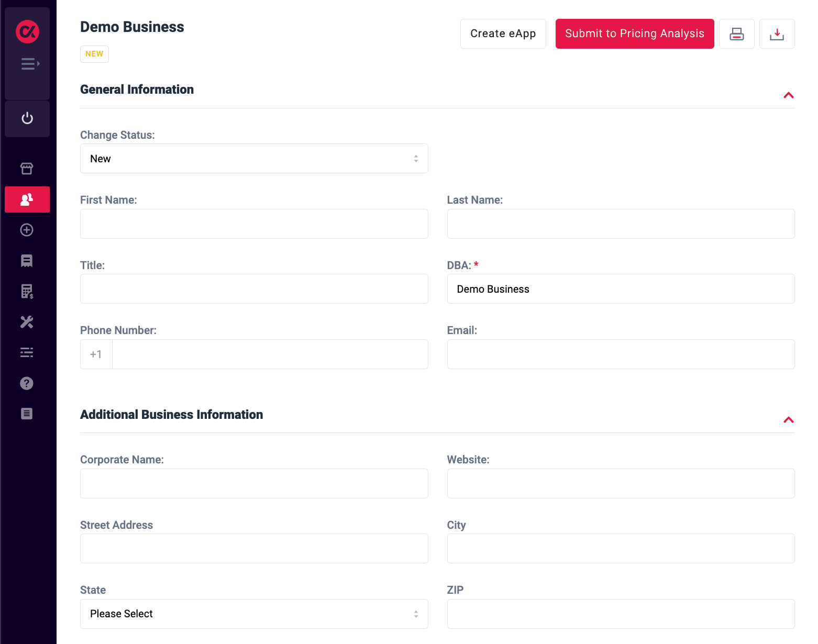818x644 pixels.
Task: Collapse Additional Business Information section
Action: pyautogui.click(x=789, y=420)
